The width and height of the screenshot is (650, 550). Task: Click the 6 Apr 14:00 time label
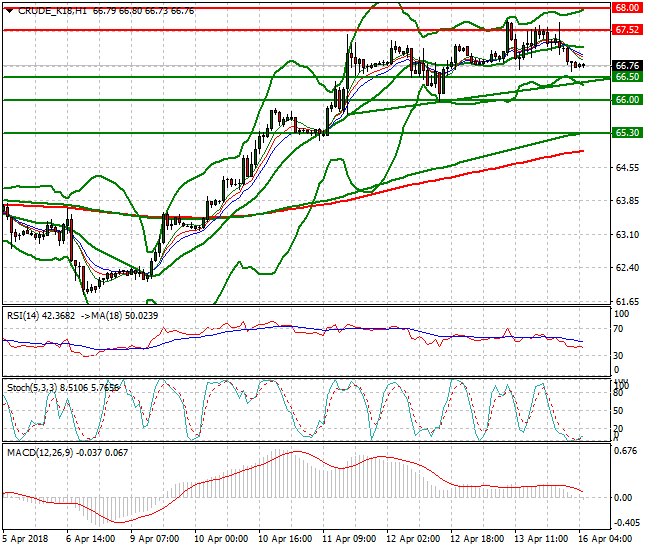[x=90, y=539]
